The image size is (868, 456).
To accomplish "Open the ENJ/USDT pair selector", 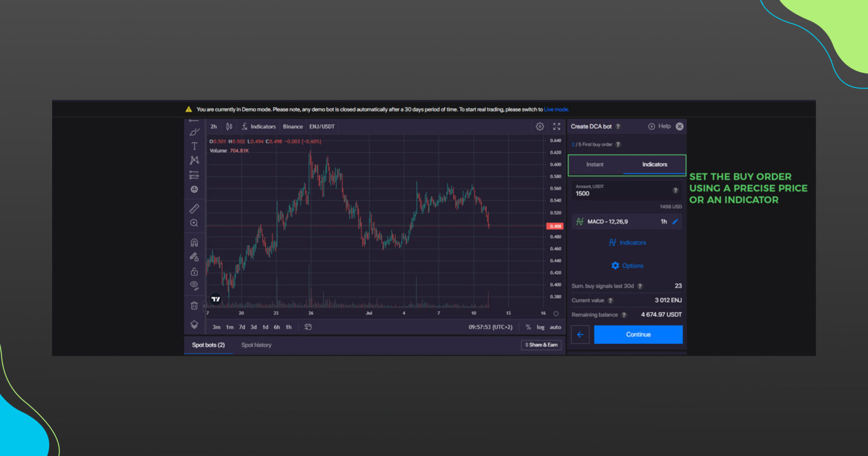I will coord(322,127).
